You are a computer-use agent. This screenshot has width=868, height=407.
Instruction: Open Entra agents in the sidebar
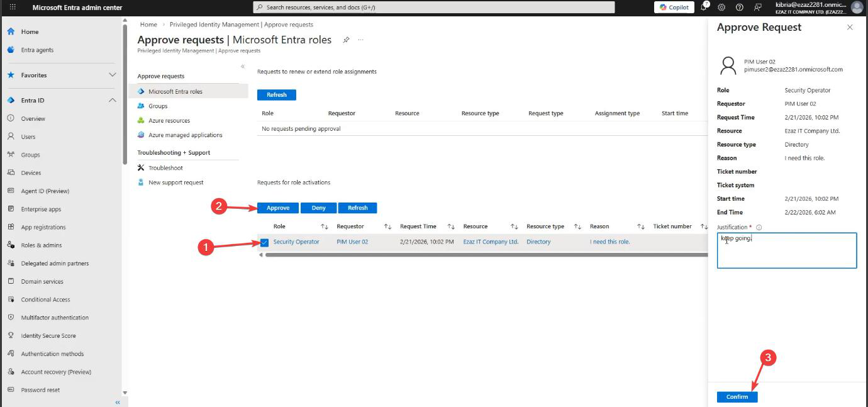37,50
